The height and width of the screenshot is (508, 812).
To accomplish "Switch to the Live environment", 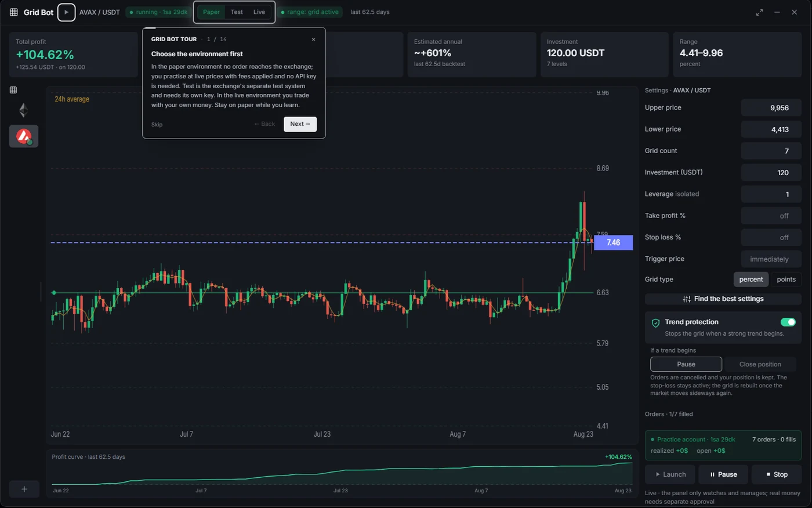I will tap(259, 12).
